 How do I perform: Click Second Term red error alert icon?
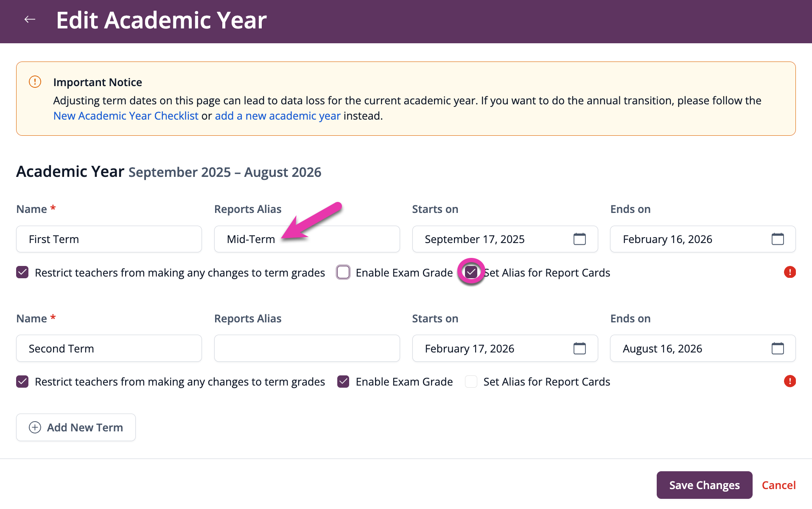point(790,381)
